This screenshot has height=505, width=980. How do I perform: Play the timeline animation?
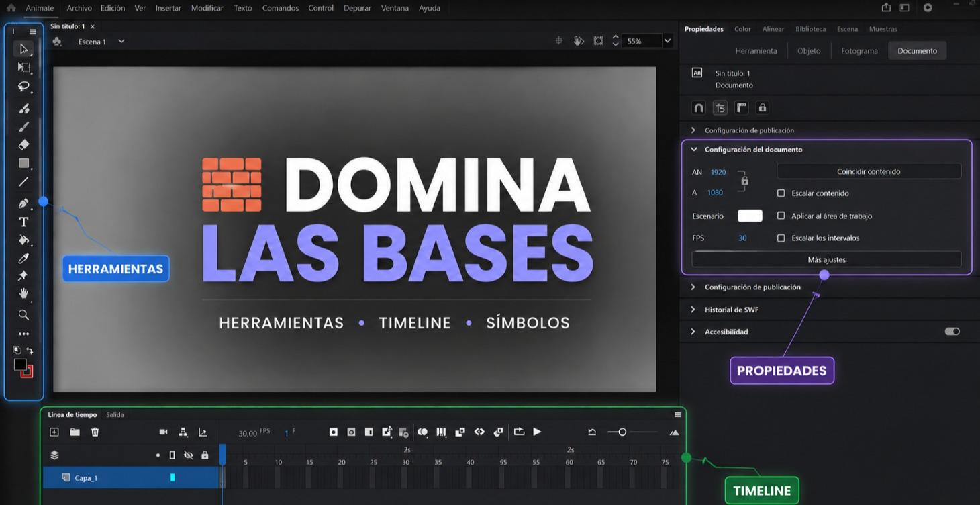tap(537, 432)
